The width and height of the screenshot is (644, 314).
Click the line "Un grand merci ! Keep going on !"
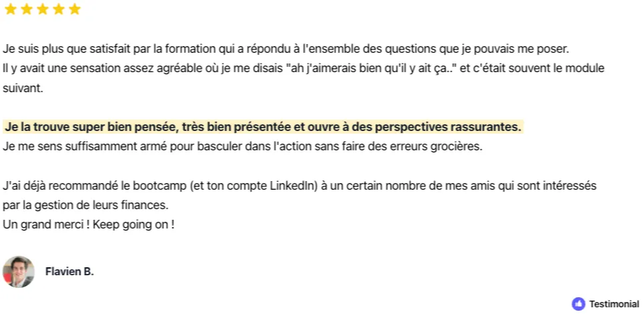click(x=88, y=225)
